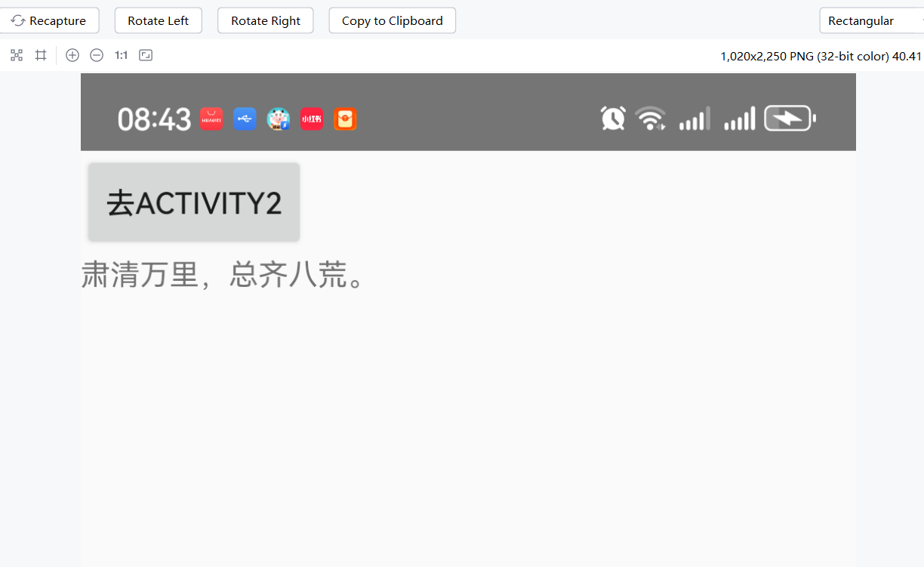Screen dimensions: 924x567
Task: Toggle the chessboard background icon
Action: pos(17,55)
